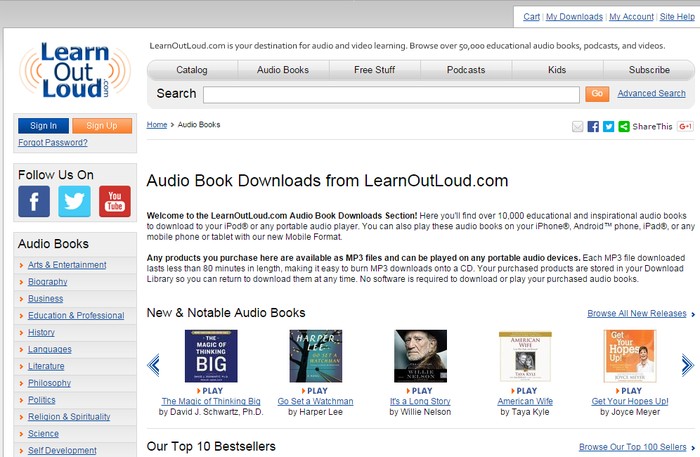Show previous books with left carousel arrow
Image resolution: width=700 pixels, height=457 pixels.
pos(153,365)
